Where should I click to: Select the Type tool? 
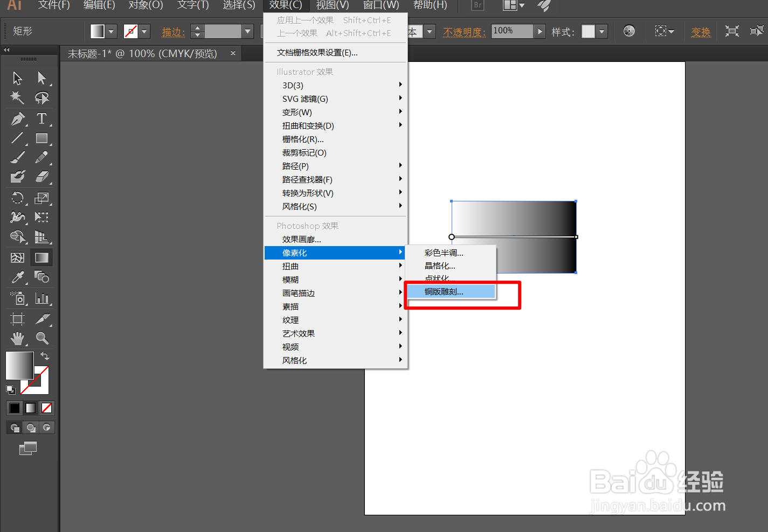[41, 119]
